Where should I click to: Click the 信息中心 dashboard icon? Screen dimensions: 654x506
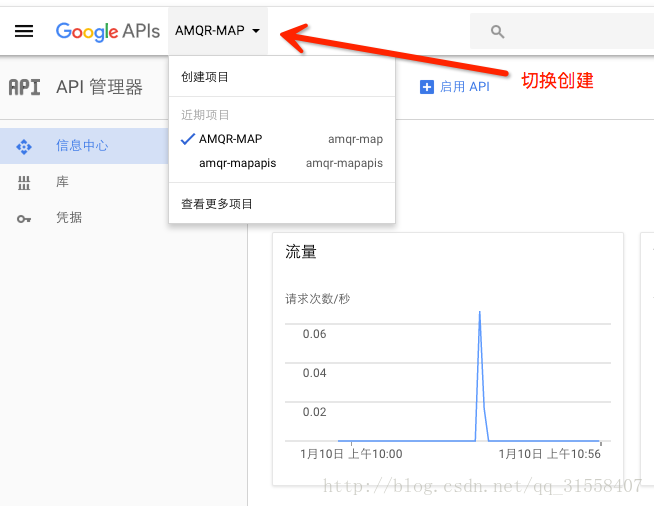24,146
